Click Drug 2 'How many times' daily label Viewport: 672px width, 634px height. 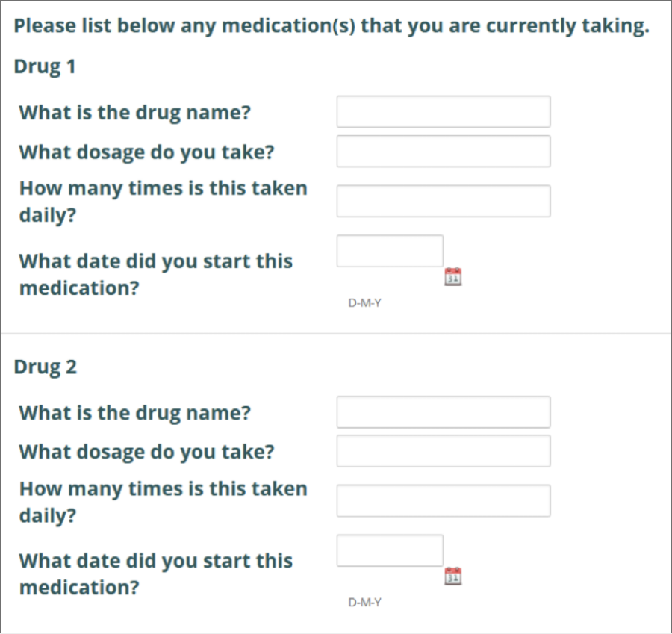pos(164,502)
